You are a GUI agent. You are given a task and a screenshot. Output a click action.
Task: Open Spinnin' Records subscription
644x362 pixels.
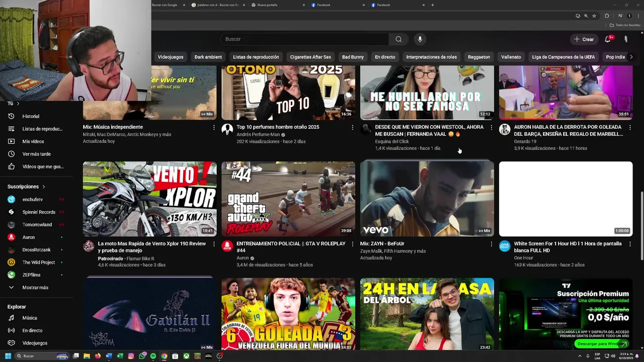click(x=39, y=212)
